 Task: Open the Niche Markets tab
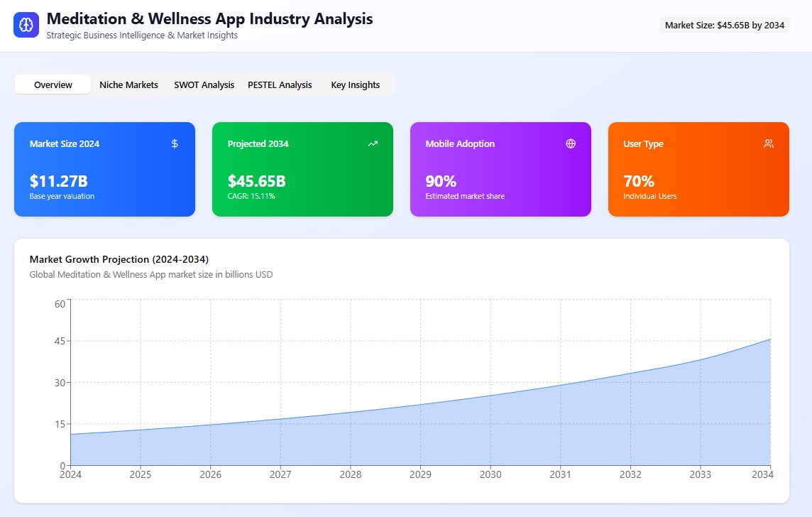[128, 85]
